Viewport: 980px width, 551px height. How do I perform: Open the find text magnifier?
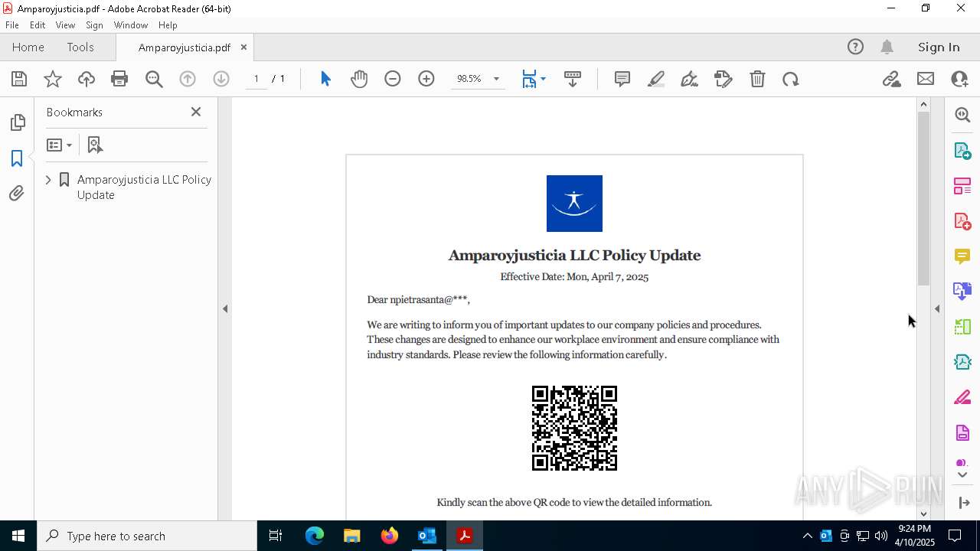tap(154, 79)
